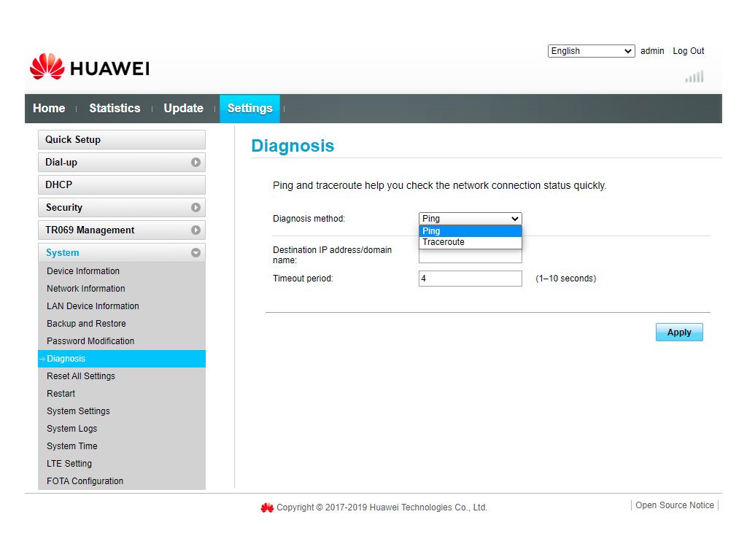Go to the Home tab
The height and width of the screenshot is (560, 747).
tap(49, 109)
